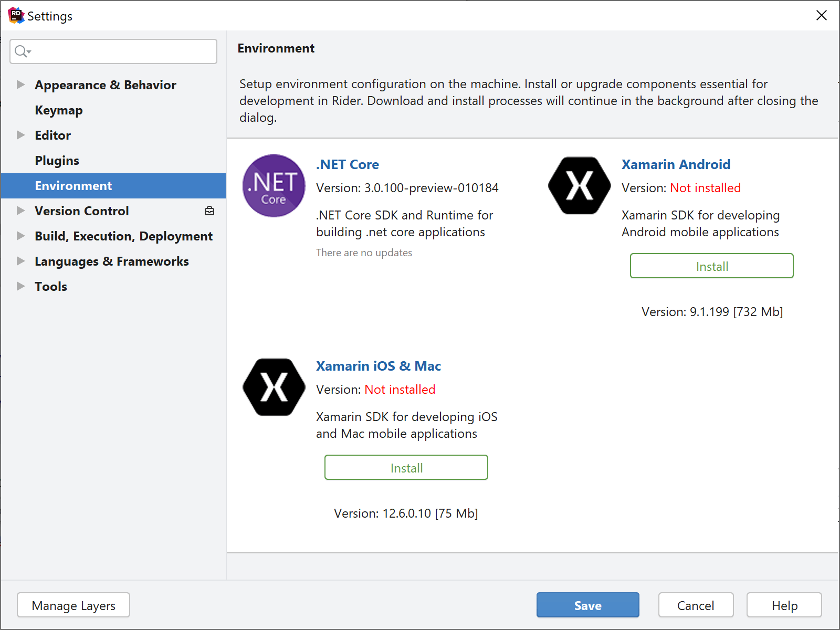This screenshot has width=840, height=630.
Task: Click the setup environment description paragraph
Action: [529, 101]
